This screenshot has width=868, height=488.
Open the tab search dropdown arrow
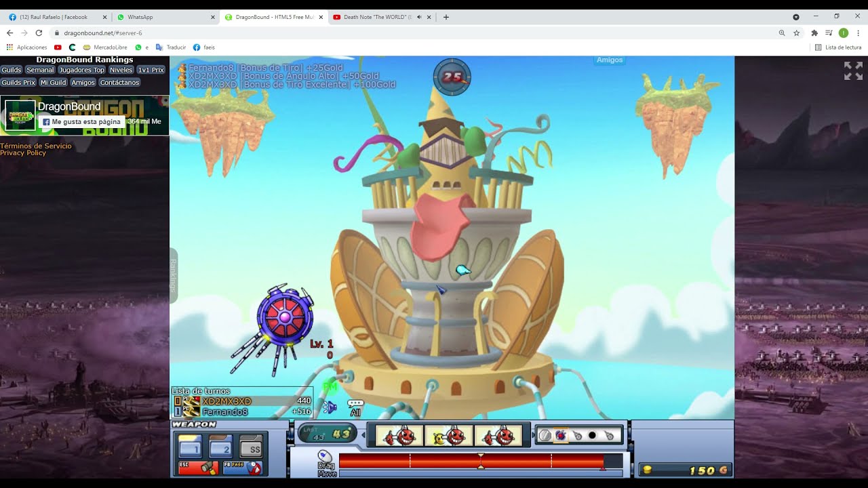796,17
